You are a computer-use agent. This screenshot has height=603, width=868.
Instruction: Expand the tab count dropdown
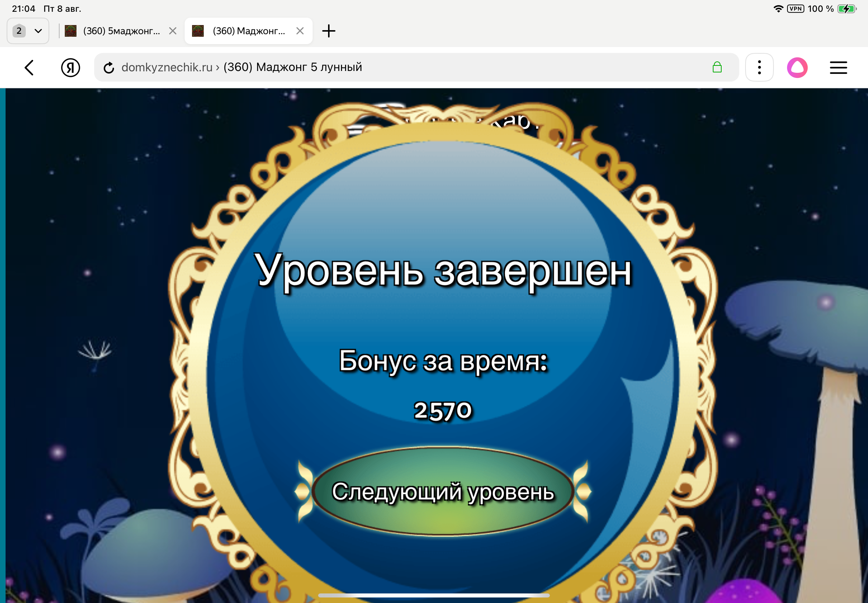pos(28,31)
